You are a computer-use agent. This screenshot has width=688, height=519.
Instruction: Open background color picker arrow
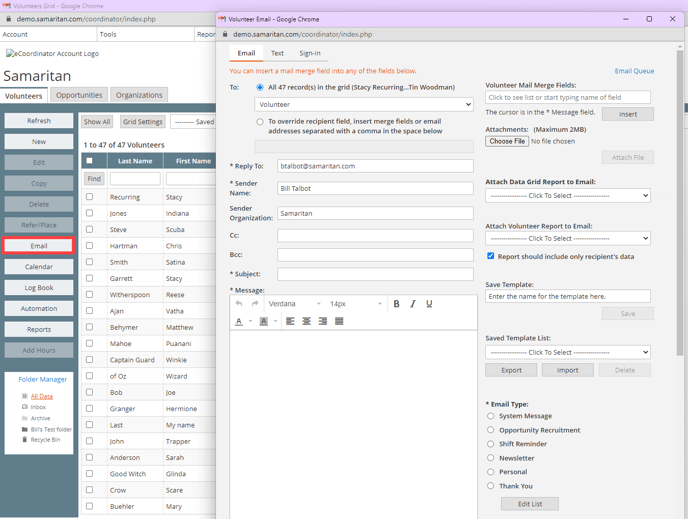click(x=276, y=321)
